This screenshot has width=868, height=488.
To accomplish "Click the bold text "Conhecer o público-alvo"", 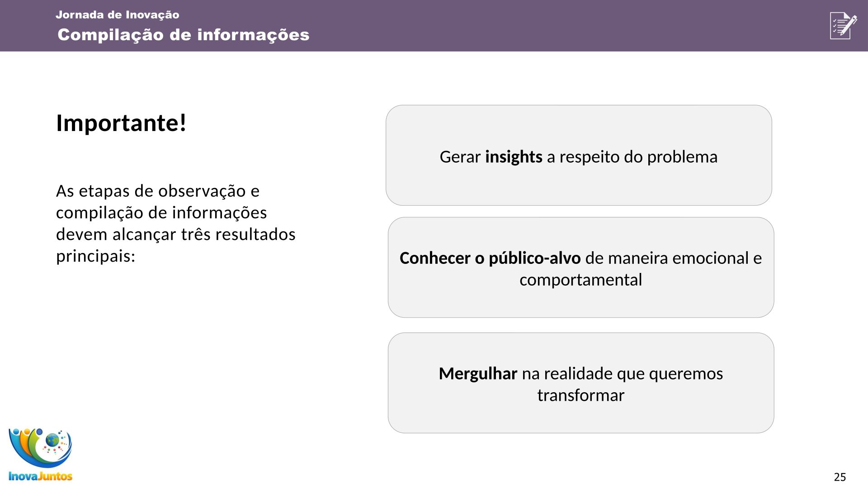I will coord(490,258).
